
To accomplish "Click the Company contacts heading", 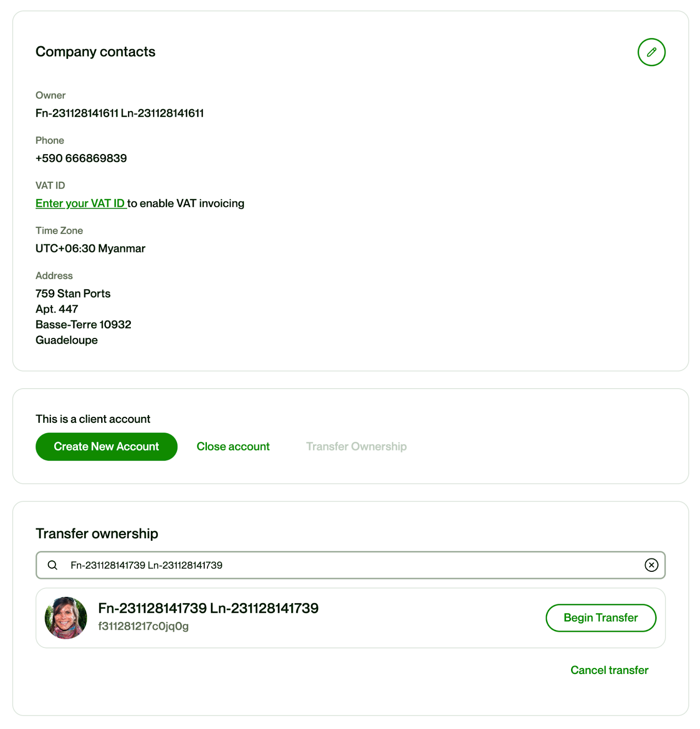I will (95, 52).
